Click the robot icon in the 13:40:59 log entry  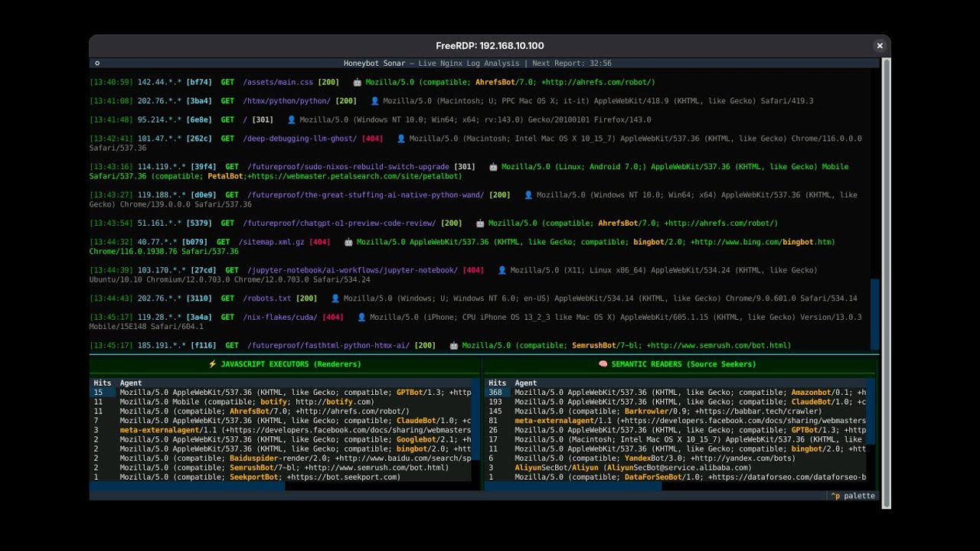[x=357, y=82]
